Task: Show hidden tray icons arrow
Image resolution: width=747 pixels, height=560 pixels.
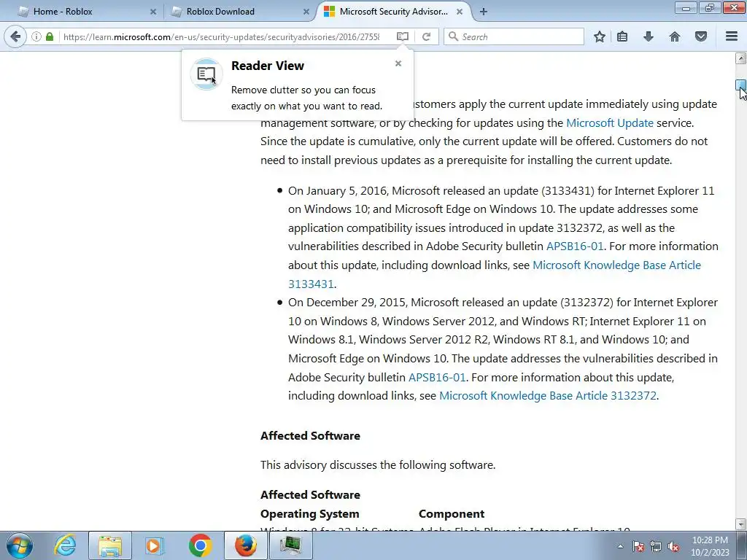Action: (x=620, y=546)
